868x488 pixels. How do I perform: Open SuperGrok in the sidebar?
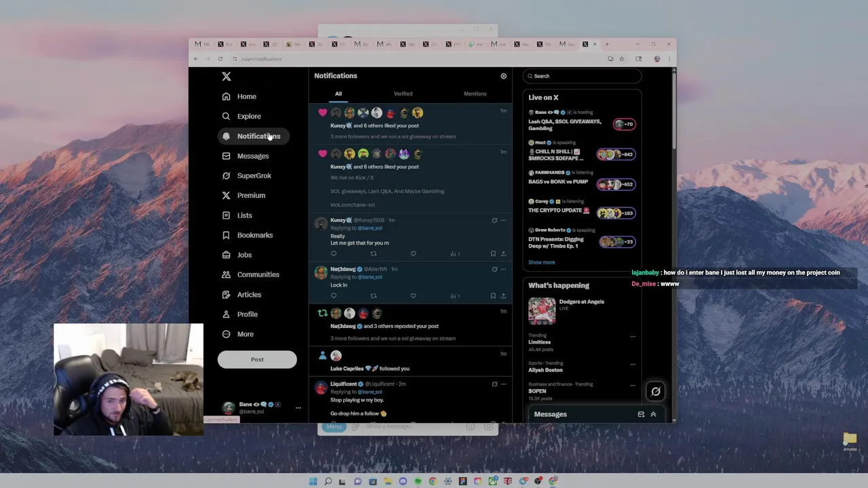point(247,176)
